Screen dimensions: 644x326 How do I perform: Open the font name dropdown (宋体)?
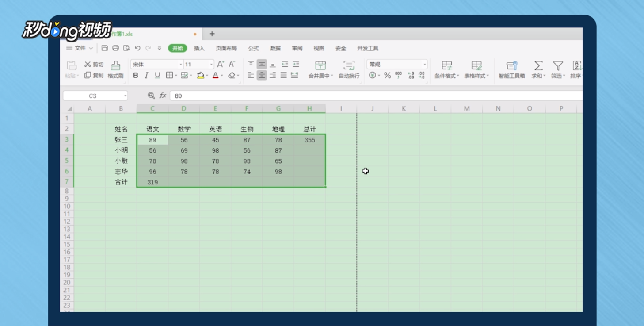(x=181, y=65)
